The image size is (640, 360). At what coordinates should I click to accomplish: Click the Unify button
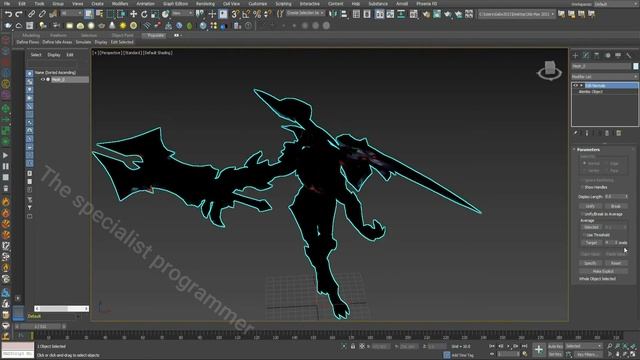(x=590, y=206)
